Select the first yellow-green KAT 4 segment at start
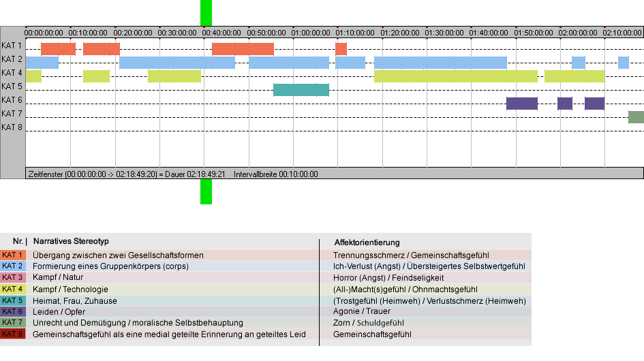 pos(33,76)
